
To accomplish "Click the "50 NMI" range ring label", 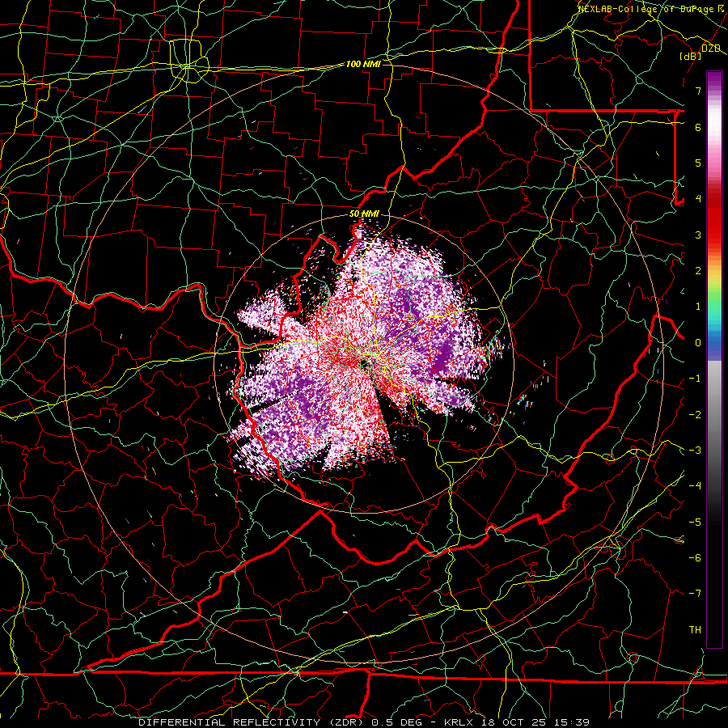I will pyautogui.click(x=364, y=214).
